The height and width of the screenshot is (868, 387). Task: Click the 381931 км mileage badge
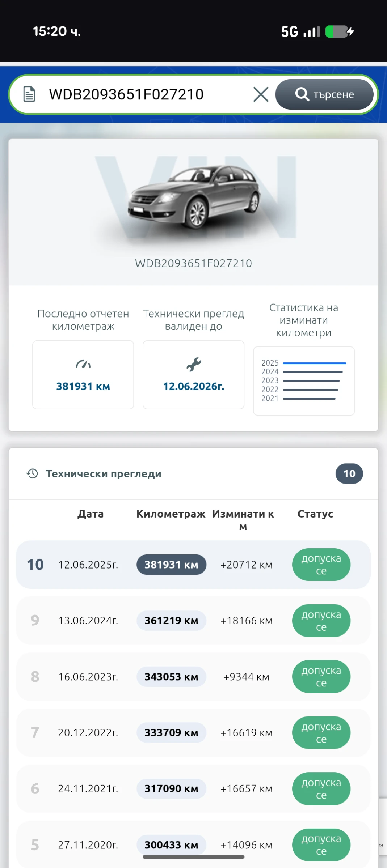pos(171,565)
